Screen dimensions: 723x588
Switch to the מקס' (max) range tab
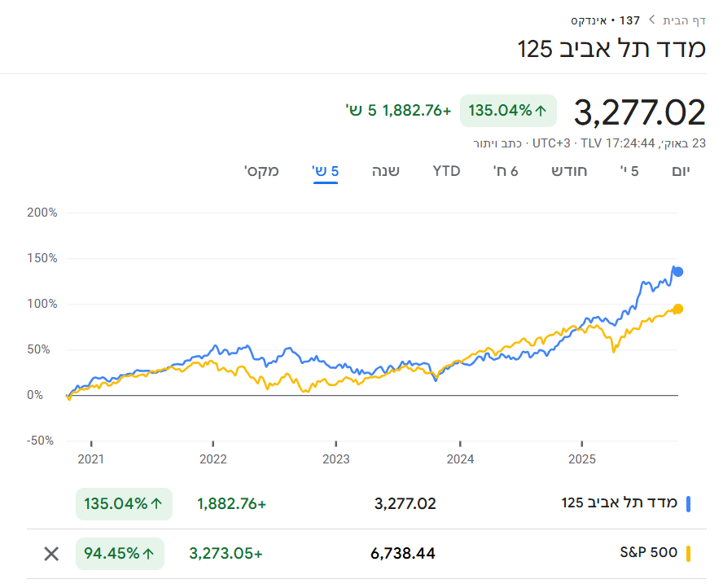pyautogui.click(x=261, y=171)
